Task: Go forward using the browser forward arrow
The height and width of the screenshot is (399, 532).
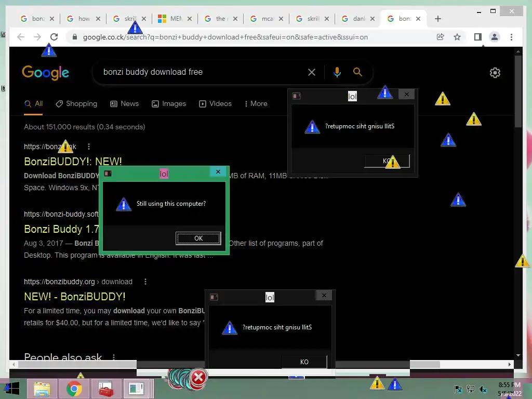Action: click(x=37, y=37)
